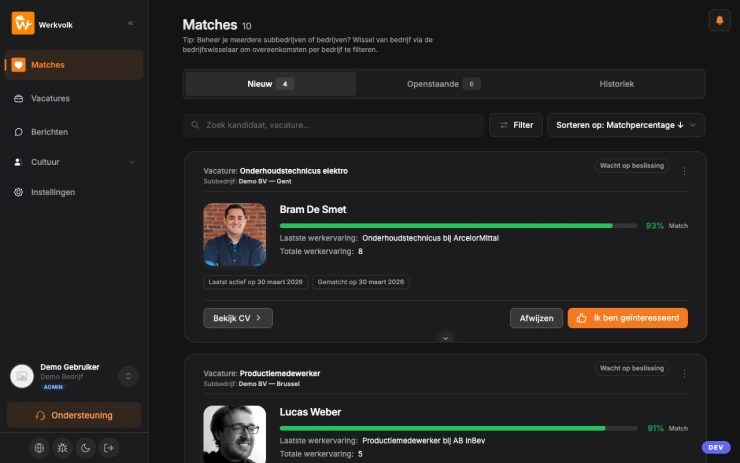Open the Sorteren op Matchpercentage dropdown

coord(625,125)
